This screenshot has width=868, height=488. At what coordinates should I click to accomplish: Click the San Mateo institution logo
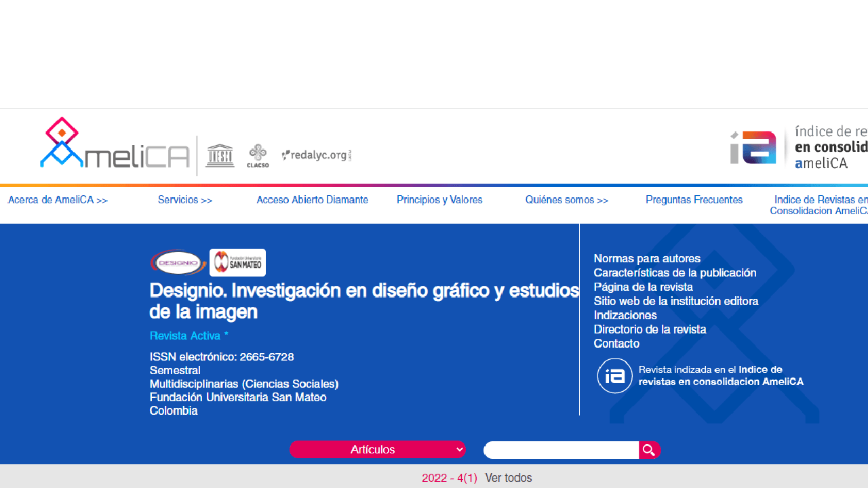tap(237, 262)
